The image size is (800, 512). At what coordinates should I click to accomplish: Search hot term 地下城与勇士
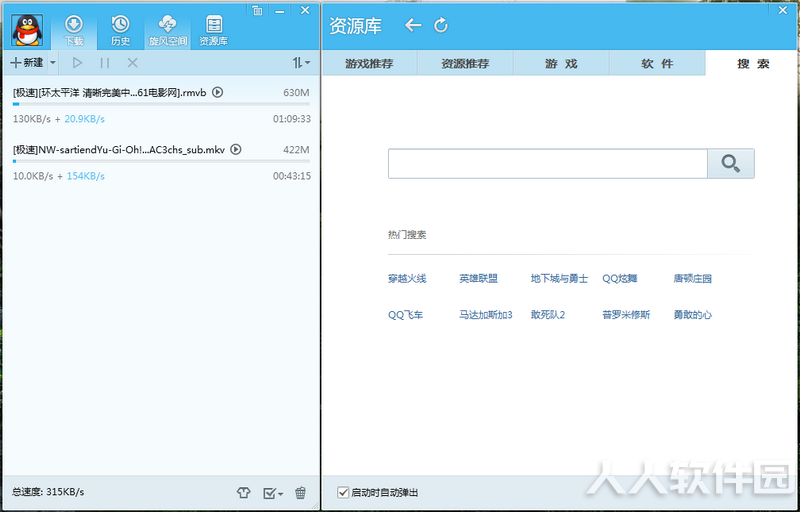click(x=559, y=278)
